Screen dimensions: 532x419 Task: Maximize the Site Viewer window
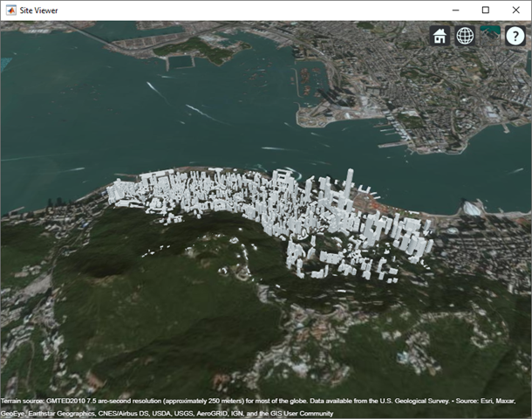pyautogui.click(x=486, y=10)
